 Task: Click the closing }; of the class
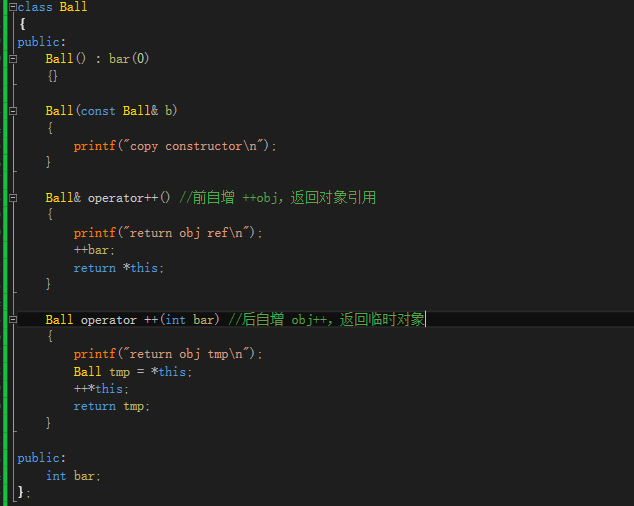[25, 493]
